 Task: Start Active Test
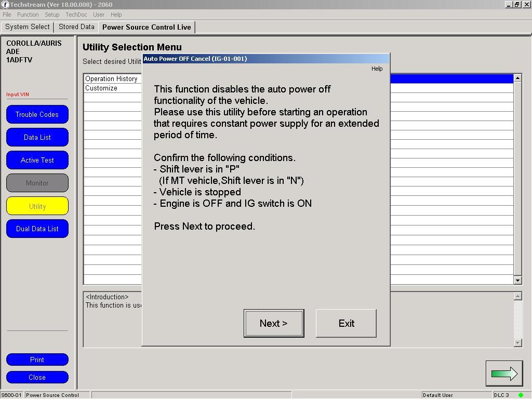pyautogui.click(x=37, y=160)
